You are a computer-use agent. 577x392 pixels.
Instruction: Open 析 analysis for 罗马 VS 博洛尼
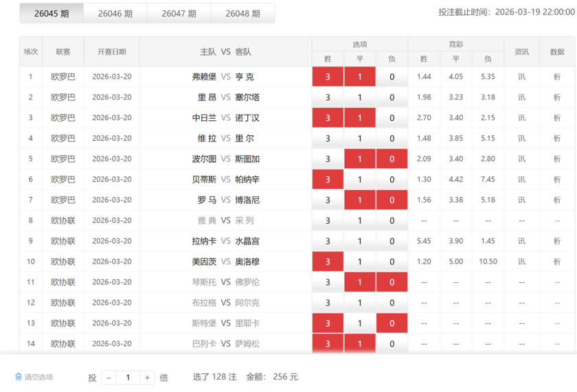pos(557,200)
